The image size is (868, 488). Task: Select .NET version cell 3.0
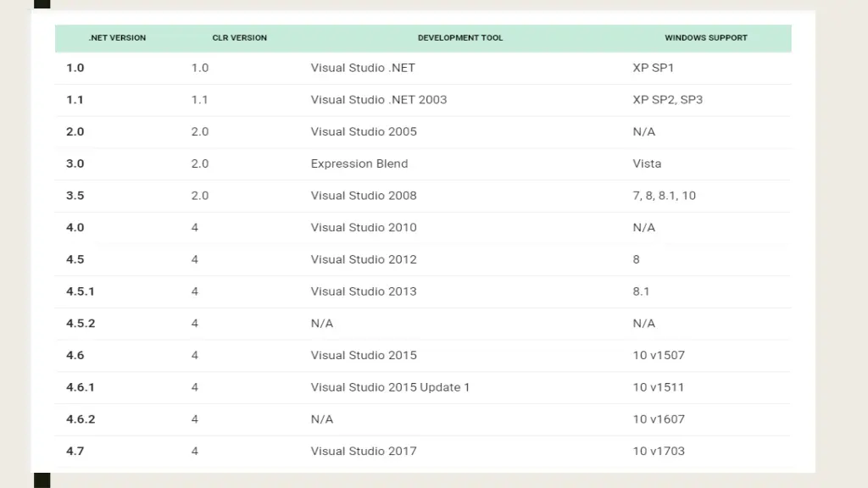point(75,164)
